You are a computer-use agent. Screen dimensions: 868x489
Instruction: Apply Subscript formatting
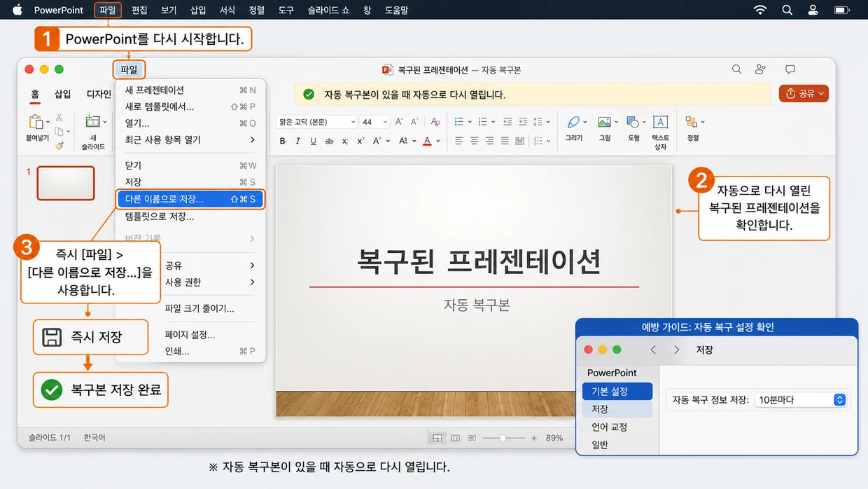click(345, 141)
